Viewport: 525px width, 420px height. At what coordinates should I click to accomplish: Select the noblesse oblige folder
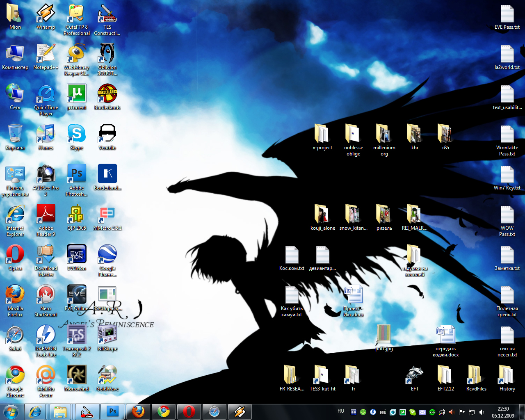coord(354,140)
